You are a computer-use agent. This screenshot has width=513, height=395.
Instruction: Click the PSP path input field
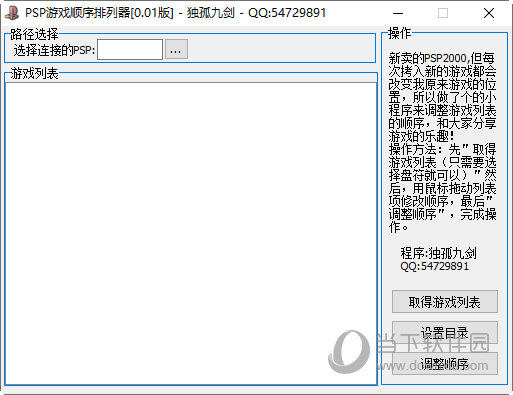click(130, 50)
